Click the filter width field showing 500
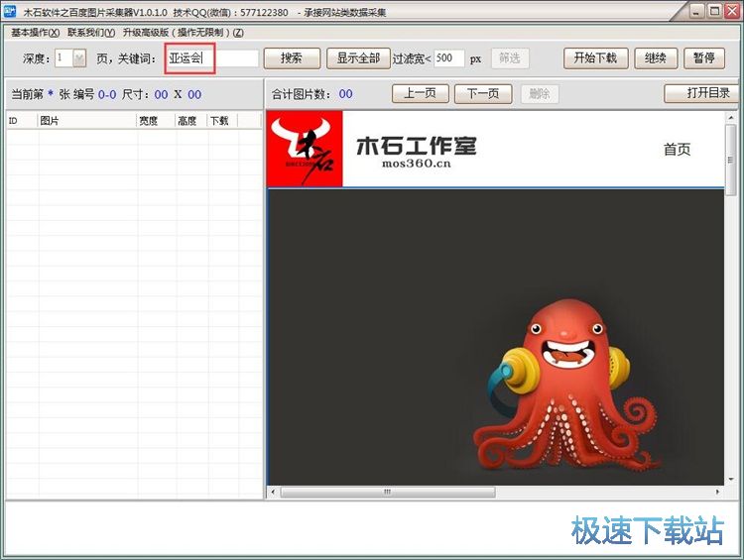This screenshot has height=560, width=744. [447, 58]
